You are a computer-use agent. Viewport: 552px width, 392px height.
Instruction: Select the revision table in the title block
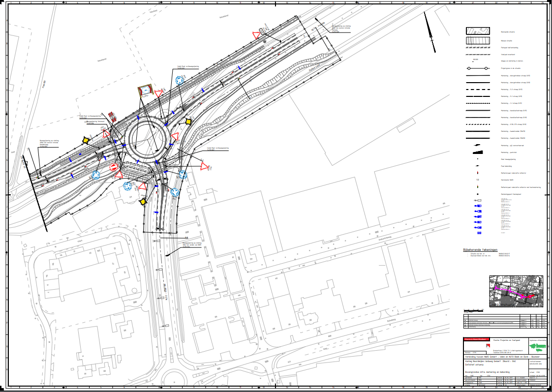pos(504,323)
